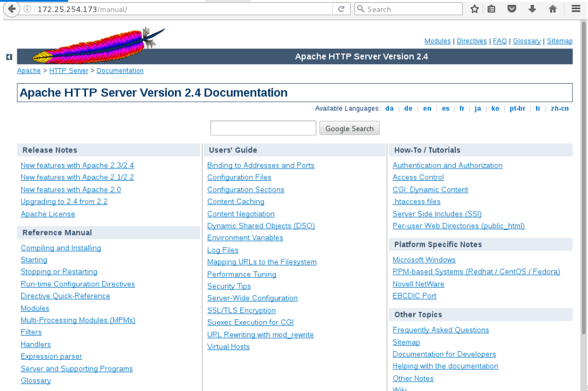The width and height of the screenshot is (588, 391).
Task: Open the Apache License link
Action: coord(48,214)
